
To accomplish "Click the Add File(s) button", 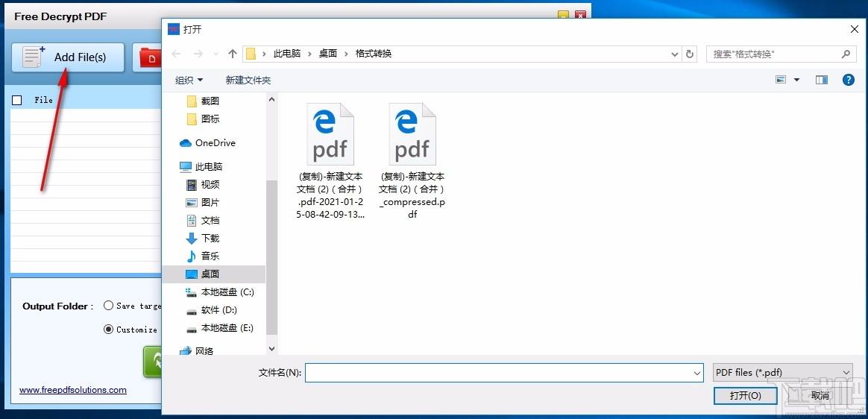I will click(68, 57).
